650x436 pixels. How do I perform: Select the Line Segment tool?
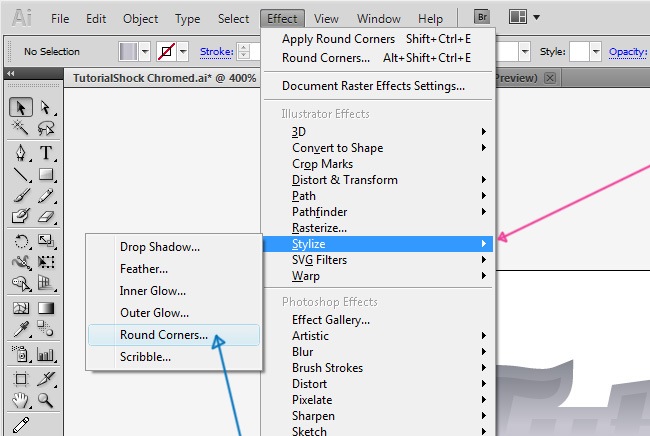(x=21, y=174)
